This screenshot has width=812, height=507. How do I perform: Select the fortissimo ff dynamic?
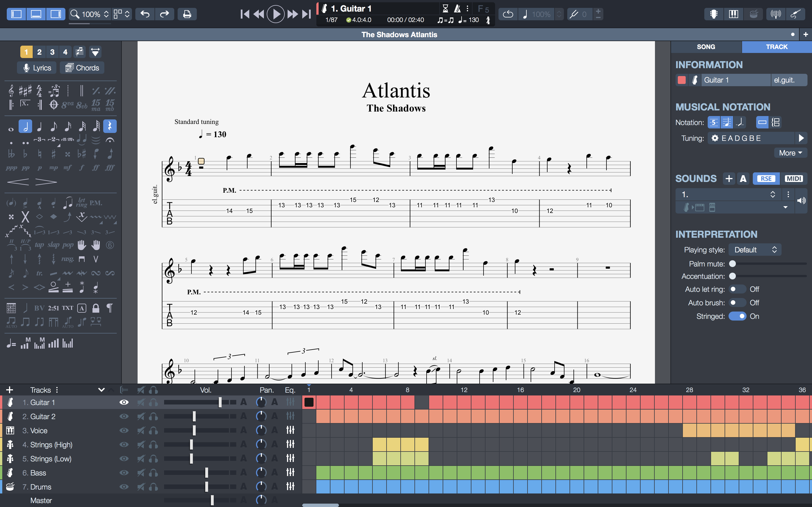click(96, 168)
